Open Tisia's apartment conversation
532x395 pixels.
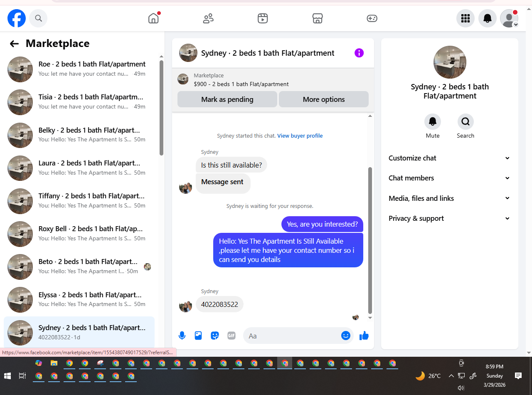(x=79, y=102)
